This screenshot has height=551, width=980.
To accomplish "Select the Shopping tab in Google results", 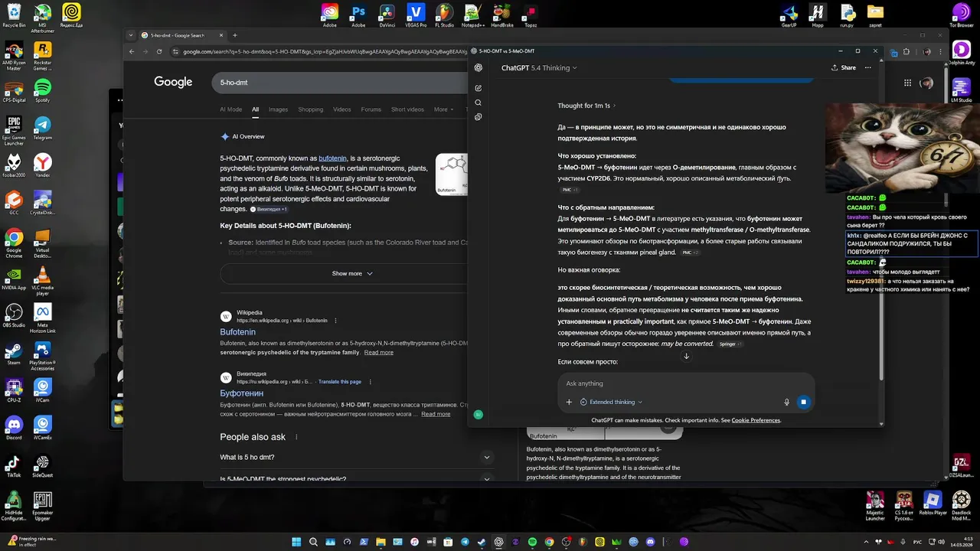I will coord(310,109).
